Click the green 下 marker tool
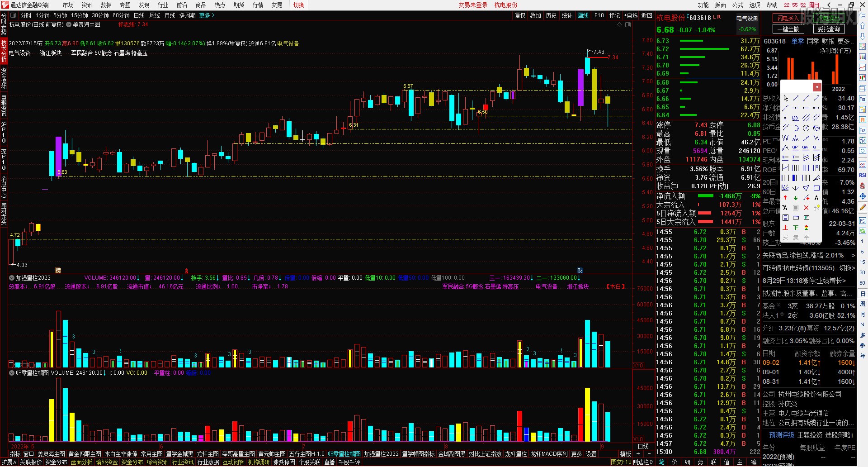This screenshot has width=868, height=467. coord(796,228)
